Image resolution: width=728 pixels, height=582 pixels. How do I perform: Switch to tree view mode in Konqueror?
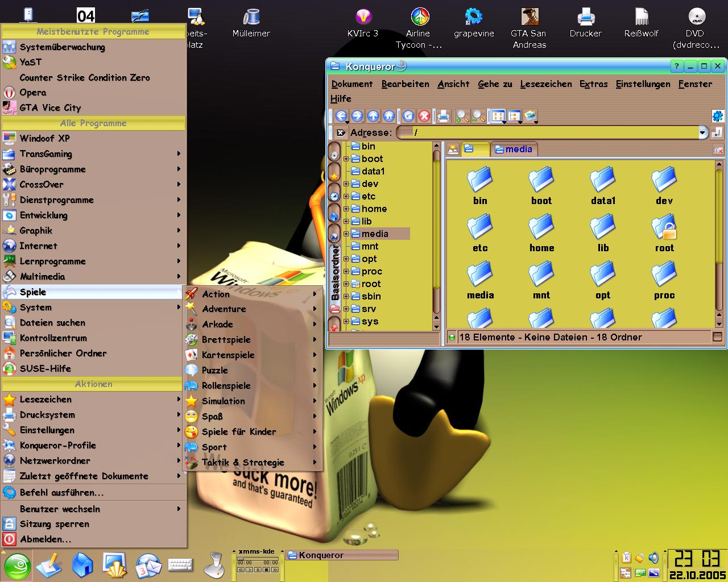click(514, 116)
